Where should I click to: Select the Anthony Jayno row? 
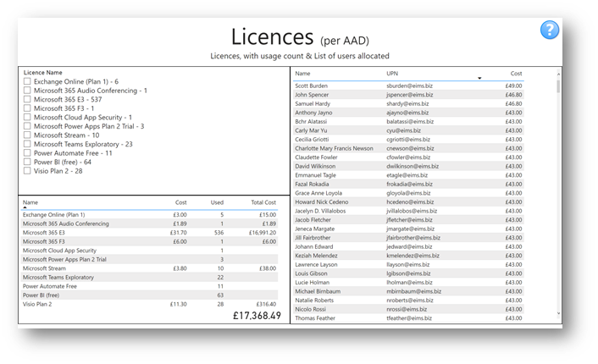click(408, 113)
